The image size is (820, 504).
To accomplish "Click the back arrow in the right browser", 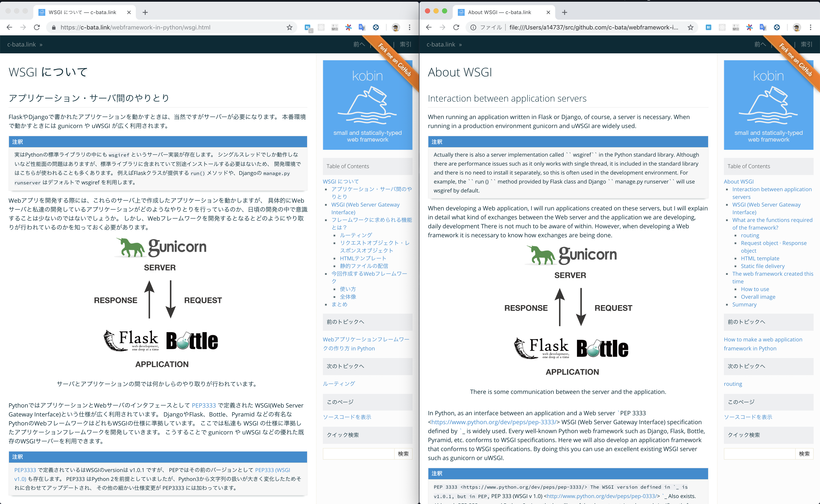I will (429, 27).
